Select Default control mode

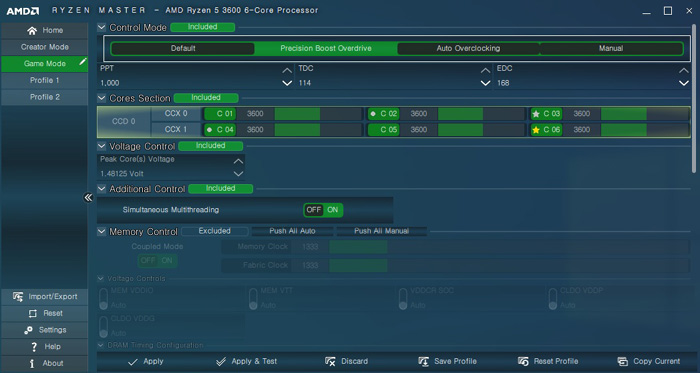pyautogui.click(x=183, y=49)
